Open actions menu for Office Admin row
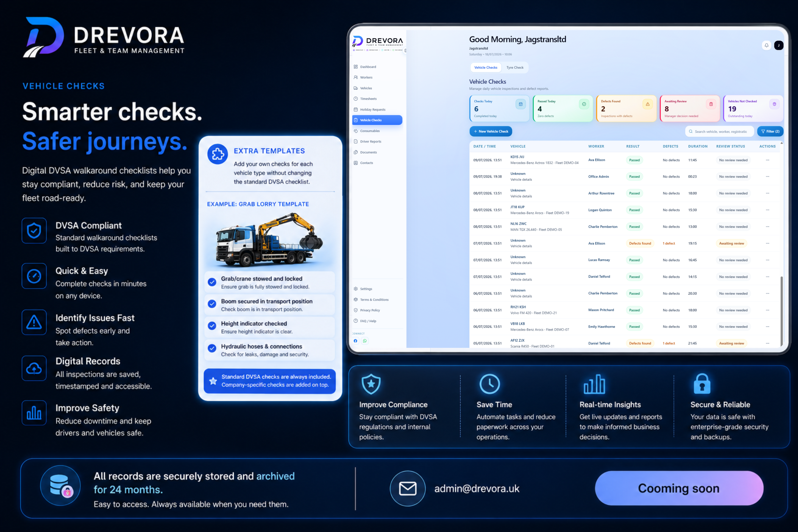This screenshot has width=798, height=532. 767,176
